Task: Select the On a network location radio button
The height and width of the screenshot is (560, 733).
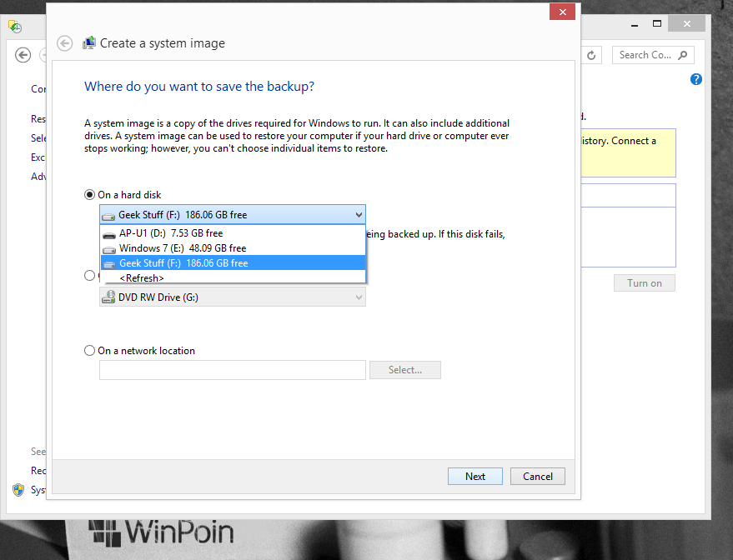Action: (x=90, y=351)
